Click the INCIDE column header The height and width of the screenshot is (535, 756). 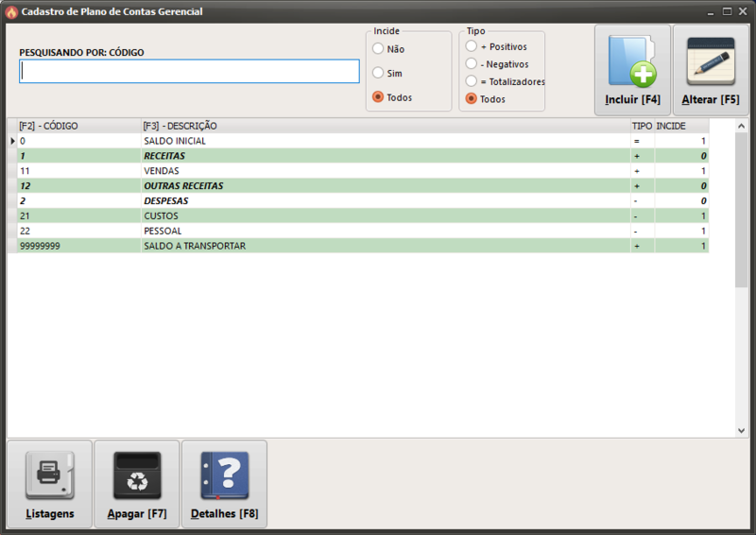point(681,126)
